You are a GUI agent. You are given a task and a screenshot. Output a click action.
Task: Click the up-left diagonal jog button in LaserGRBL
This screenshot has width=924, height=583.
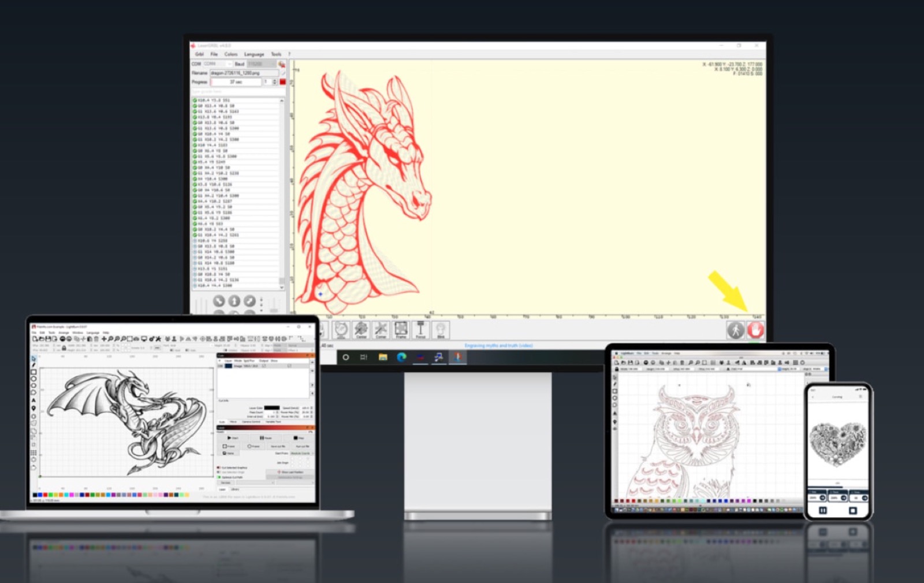[x=219, y=301]
